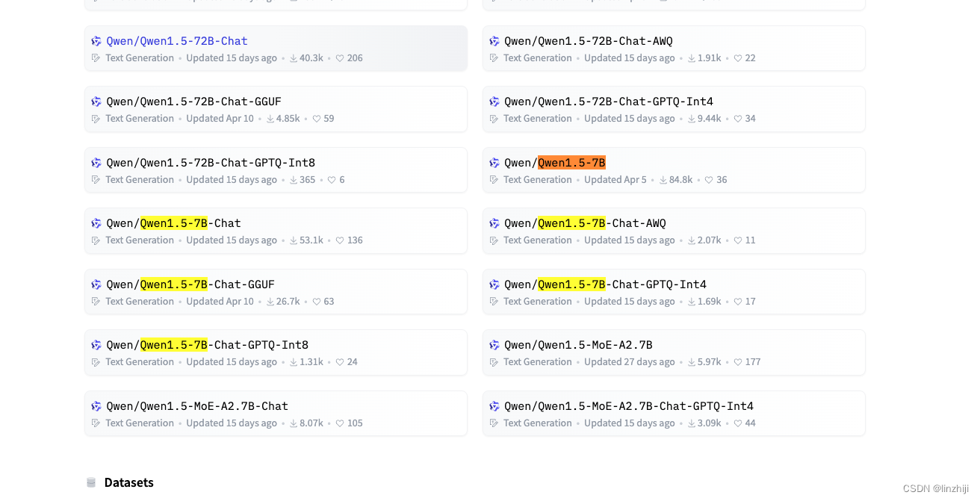
Task: Click the Qwen logo icon beside Qwen1.5-MoE-A2.7B
Action: click(x=494, y=345)
